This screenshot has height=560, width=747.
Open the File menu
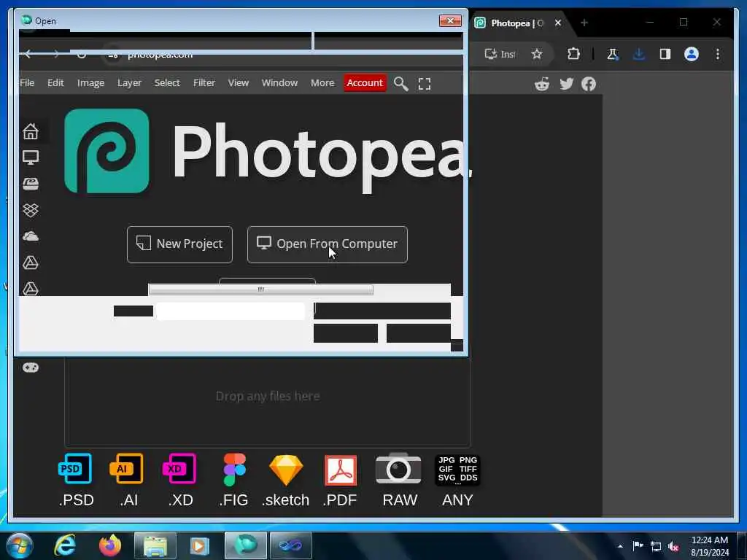(x=27, y=83)
